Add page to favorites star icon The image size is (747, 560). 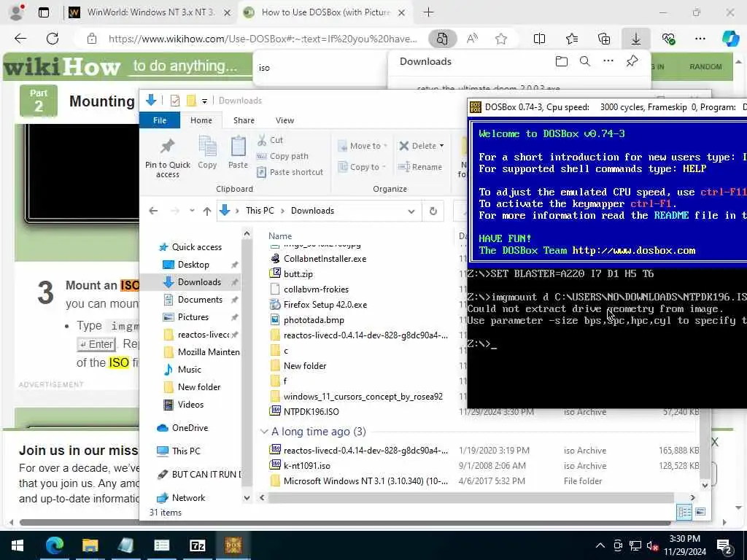500,39
